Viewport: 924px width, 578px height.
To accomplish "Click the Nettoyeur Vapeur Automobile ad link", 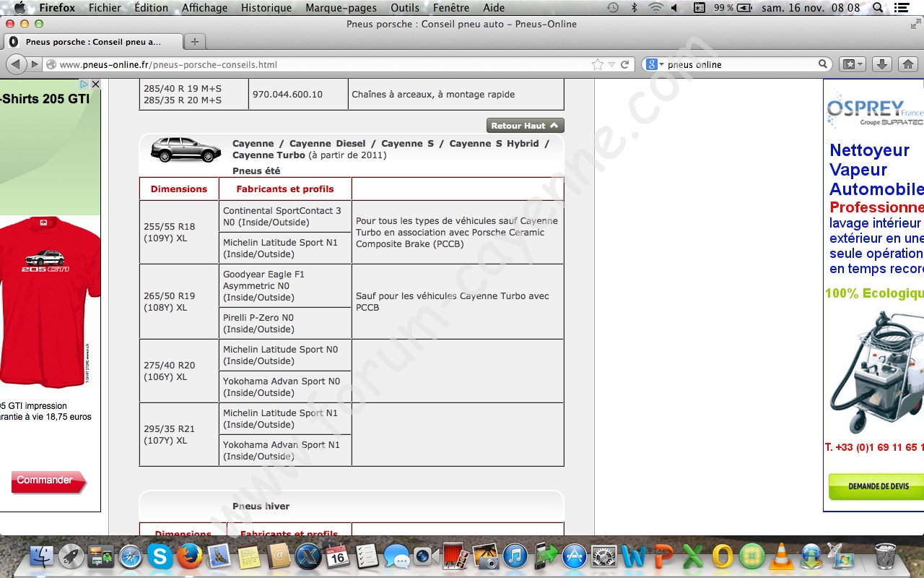I will tap(876, 170).
